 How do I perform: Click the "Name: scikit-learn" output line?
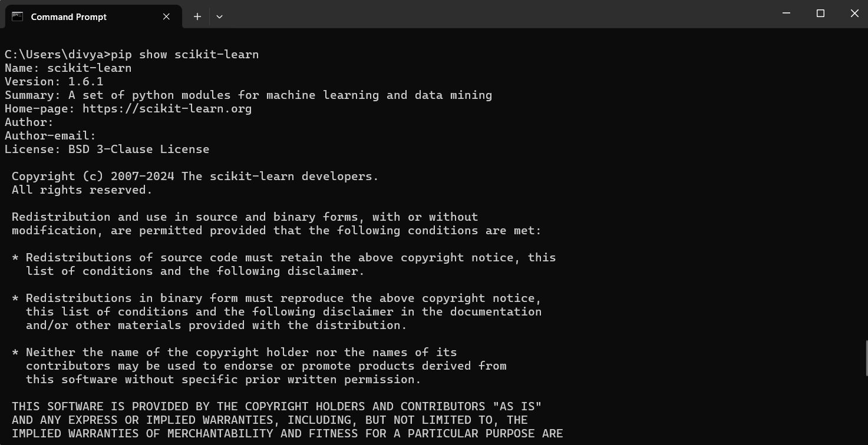point(68,68)
